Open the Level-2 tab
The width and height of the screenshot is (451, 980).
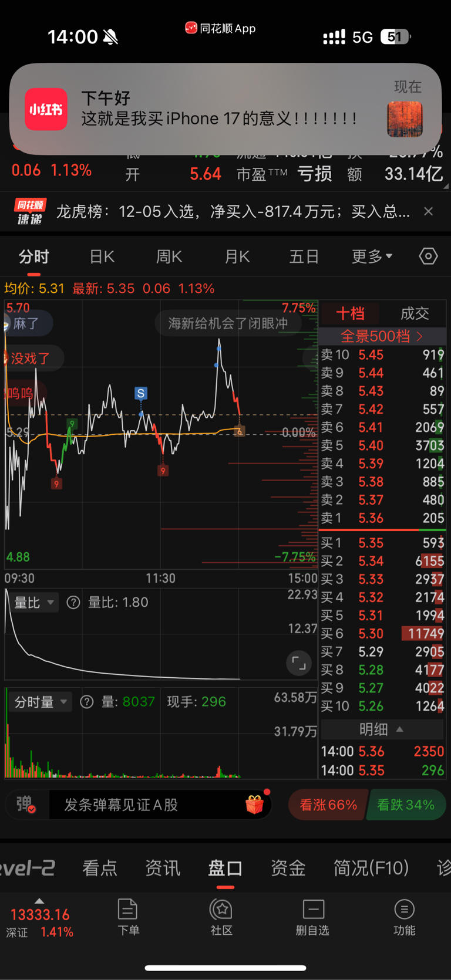pyautogui.click(x=27, y=868)
